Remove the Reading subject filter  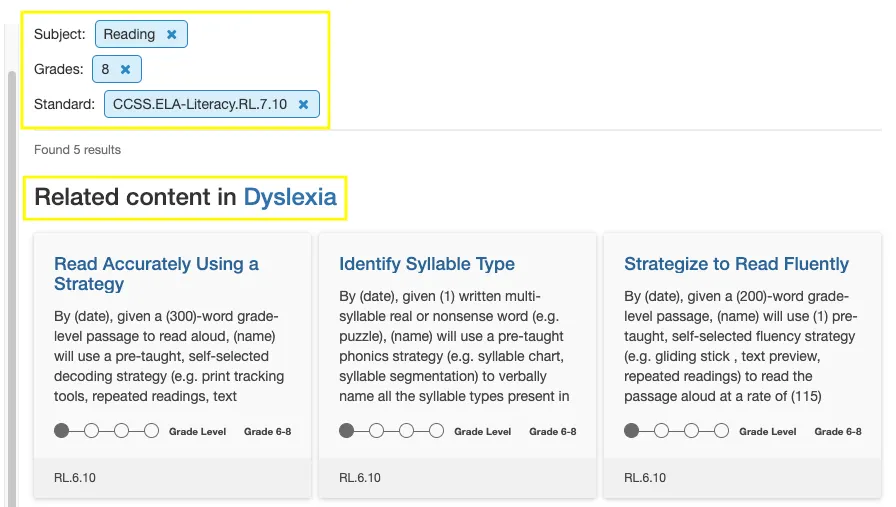pyautogui.click(x=172, y=34)
